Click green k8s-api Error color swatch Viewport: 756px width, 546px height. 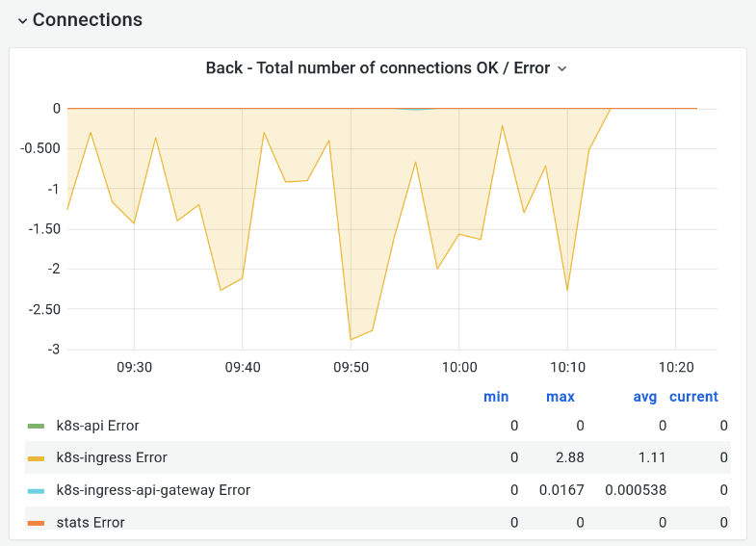pyautogui.click(x=37, y=426)
